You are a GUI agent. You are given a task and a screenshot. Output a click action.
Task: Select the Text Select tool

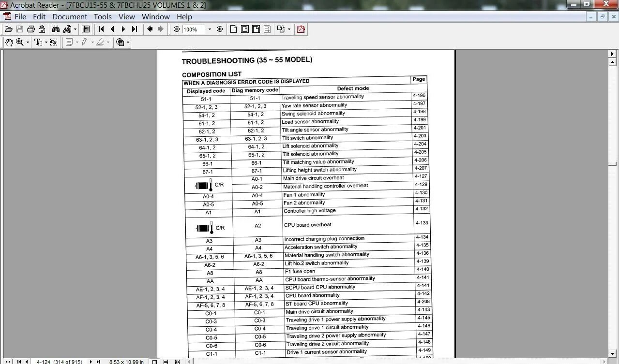tap(38, 42)
